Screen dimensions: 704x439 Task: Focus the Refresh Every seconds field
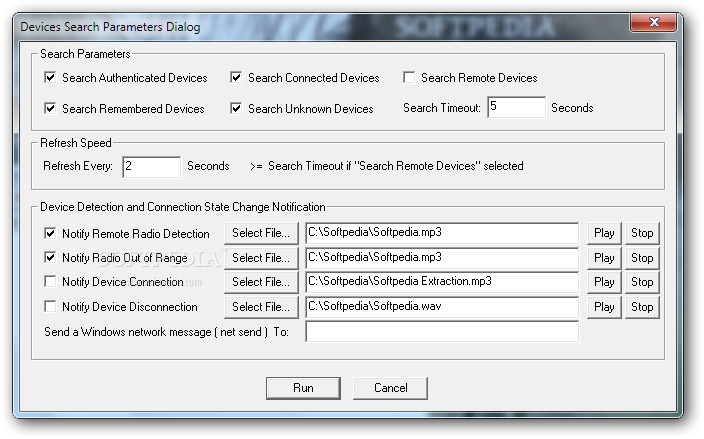[x=151, y=167]
